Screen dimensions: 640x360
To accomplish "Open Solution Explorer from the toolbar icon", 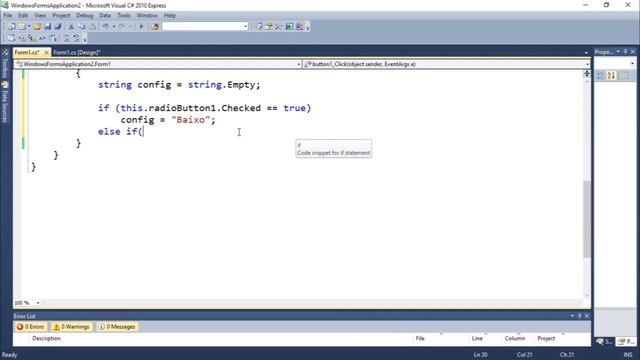I will [258, 27].
